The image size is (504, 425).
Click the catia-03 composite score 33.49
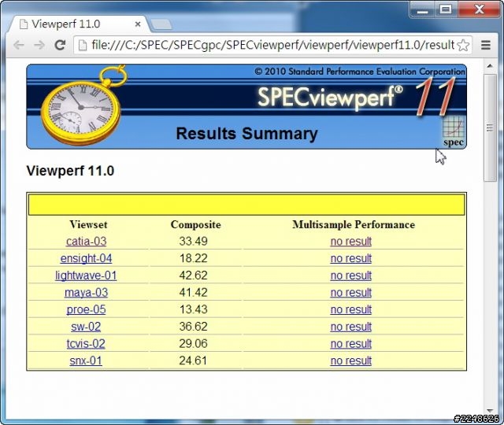pyautogui.click(x=193, y=242)
